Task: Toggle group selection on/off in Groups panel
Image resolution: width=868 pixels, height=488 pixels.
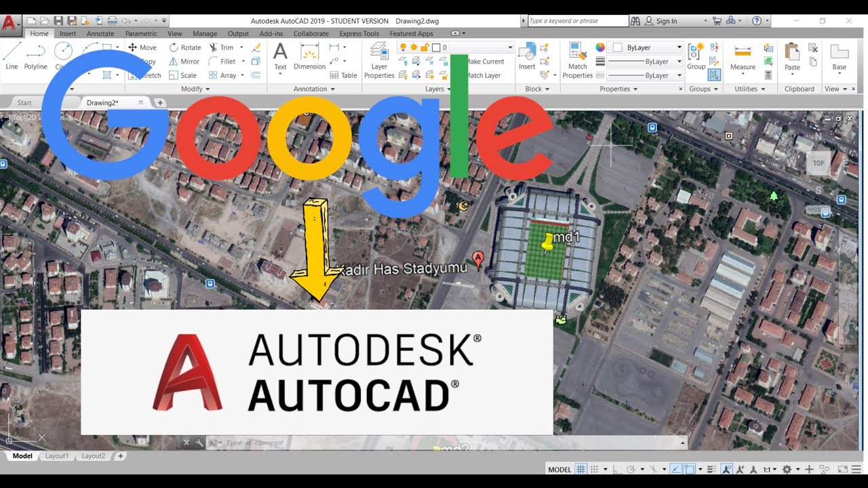Action: (713, 75)
